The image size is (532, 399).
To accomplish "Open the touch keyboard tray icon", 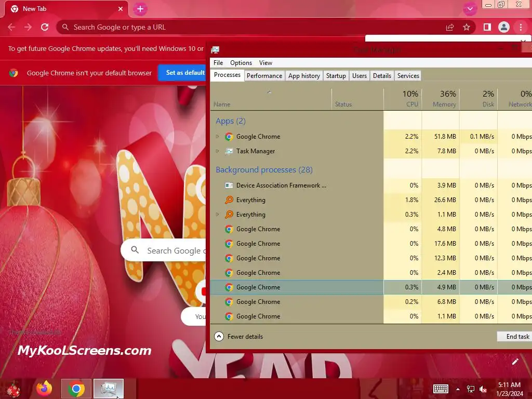I will coord(441,389).
